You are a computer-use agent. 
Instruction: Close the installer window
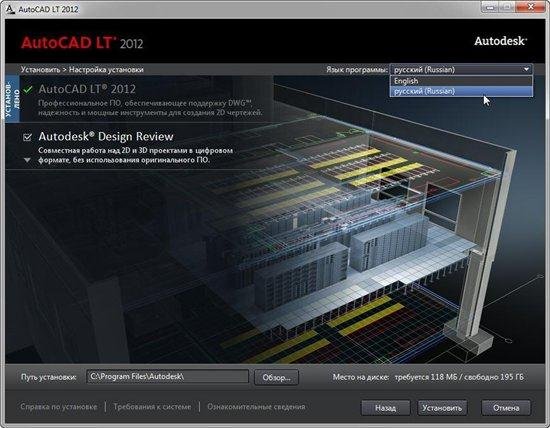531,7
